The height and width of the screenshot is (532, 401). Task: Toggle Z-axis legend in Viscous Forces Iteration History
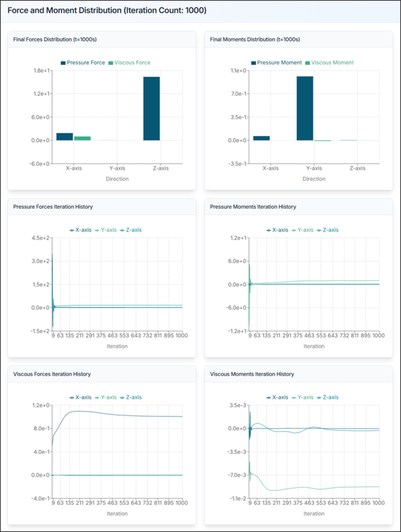tap(130, 397)
